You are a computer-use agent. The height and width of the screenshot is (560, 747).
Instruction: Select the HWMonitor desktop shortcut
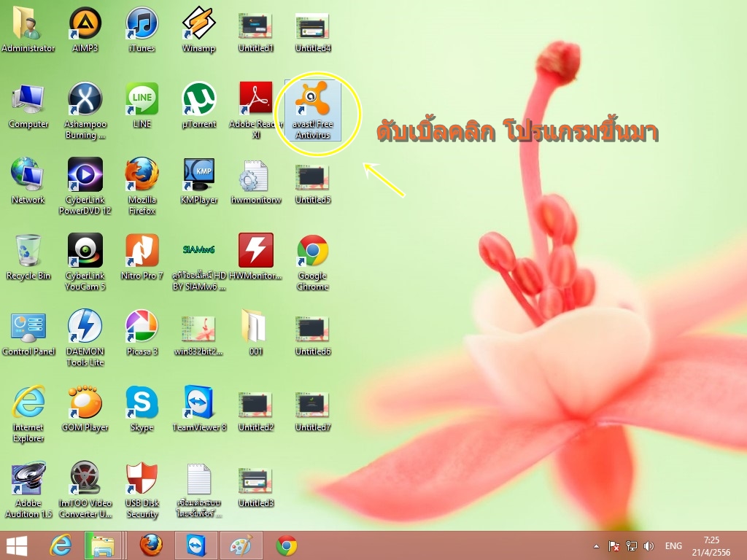click(x=256, y=257)
